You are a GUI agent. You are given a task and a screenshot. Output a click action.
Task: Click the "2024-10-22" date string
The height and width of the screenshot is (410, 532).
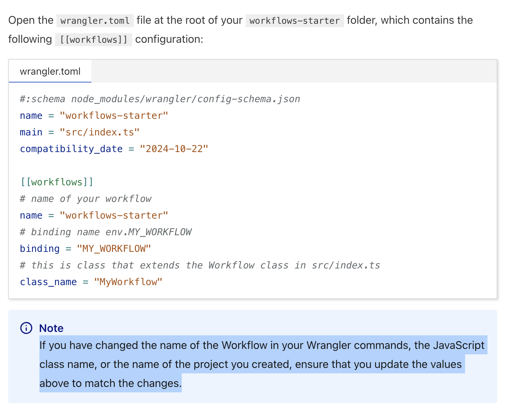pyautogui.click(x=174, y=149)
